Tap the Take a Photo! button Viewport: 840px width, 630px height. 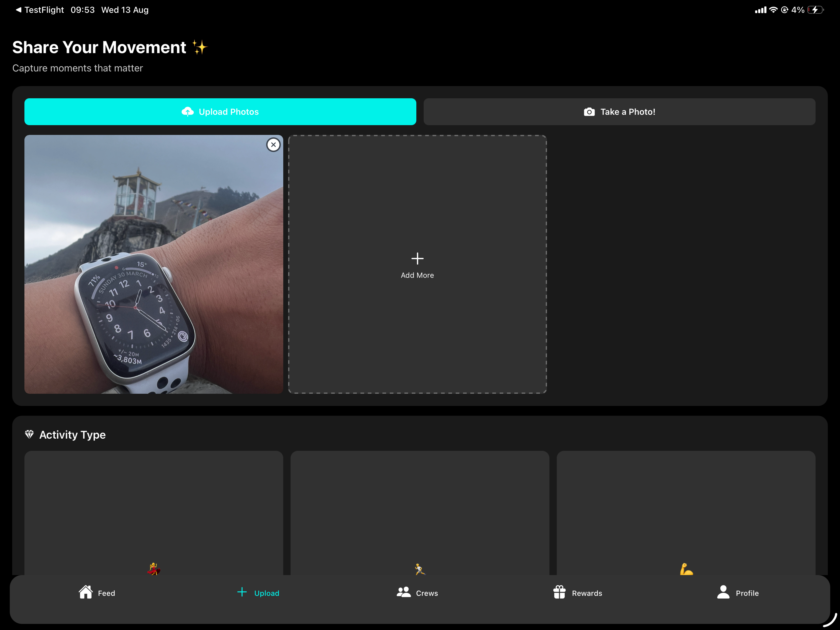pyautogui.click(x=619, y=112)
